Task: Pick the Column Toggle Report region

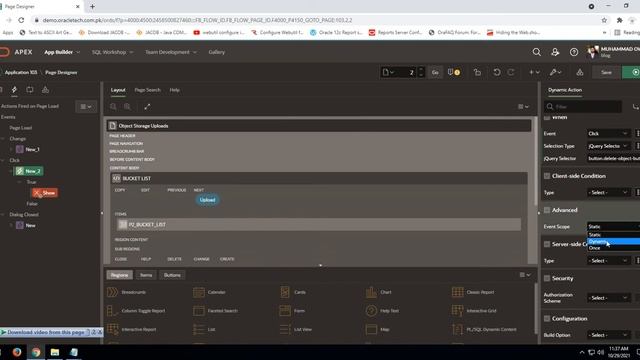Action: point(136,311)
